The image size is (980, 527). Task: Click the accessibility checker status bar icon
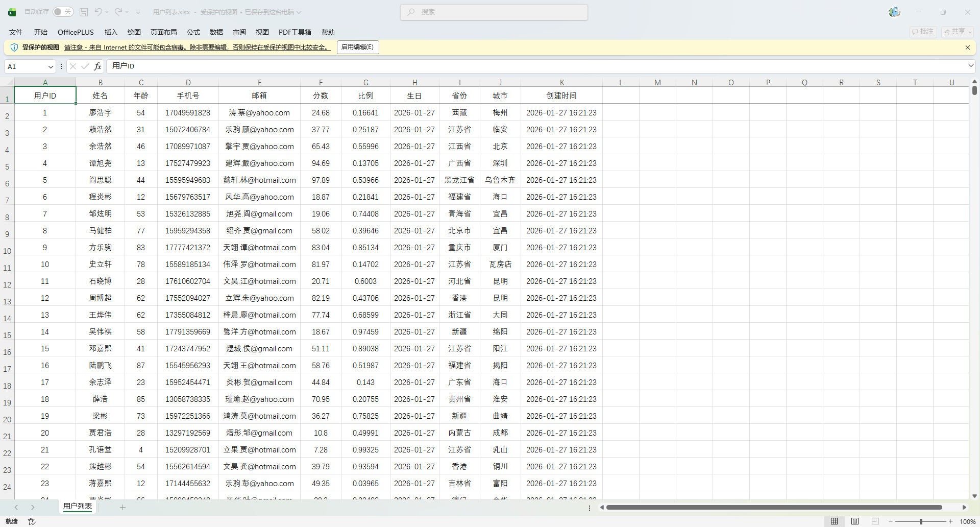[x=32, y=521]
